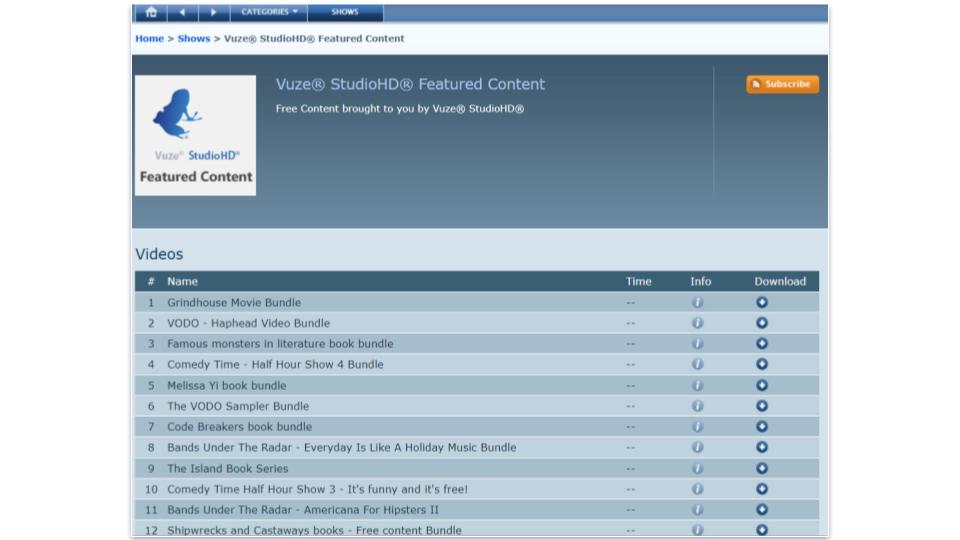Select Melissa Yi book bundle title
This screenshot has height=540, width=960.
pyautogui.click(x=227, y=386)
